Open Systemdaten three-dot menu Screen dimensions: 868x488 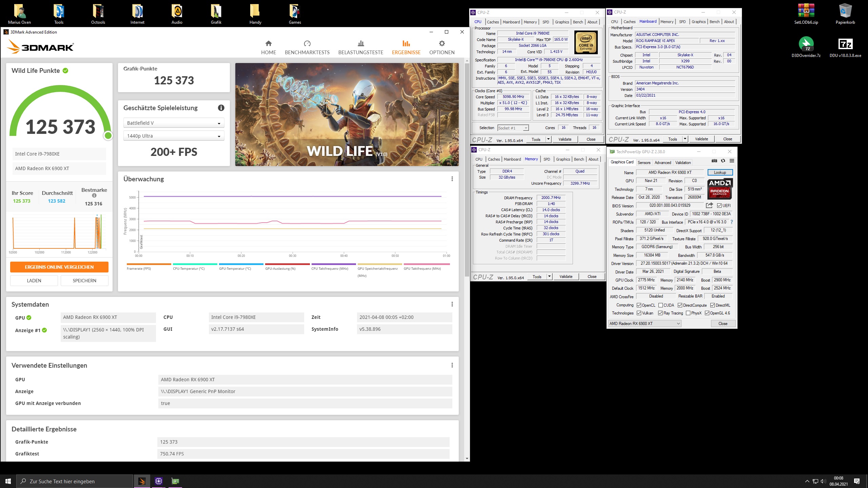point(452,304)
